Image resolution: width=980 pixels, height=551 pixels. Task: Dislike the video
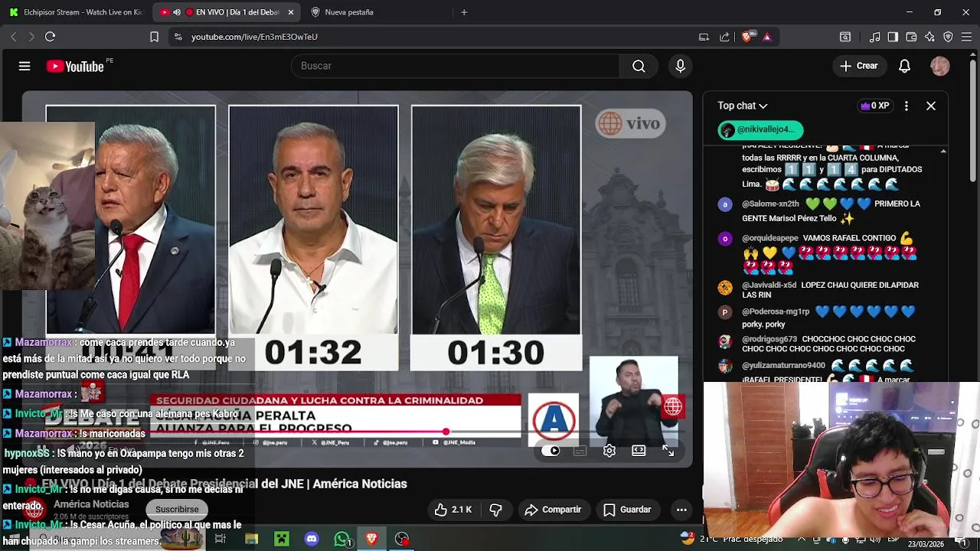pos(495,510)
